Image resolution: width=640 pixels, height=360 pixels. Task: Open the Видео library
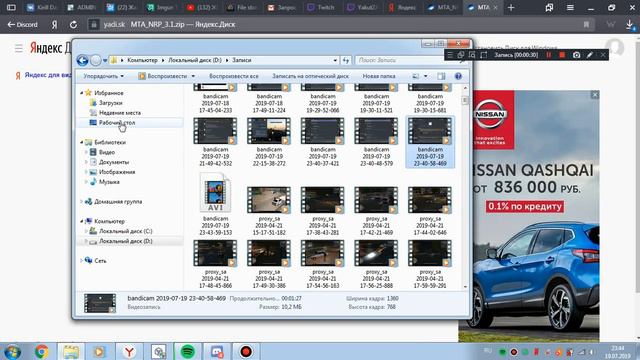coord(107,152)
